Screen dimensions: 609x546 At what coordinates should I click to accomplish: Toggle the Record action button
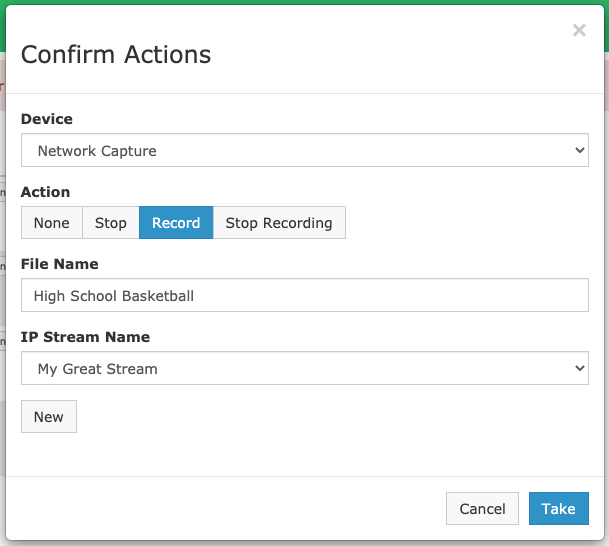176,223
